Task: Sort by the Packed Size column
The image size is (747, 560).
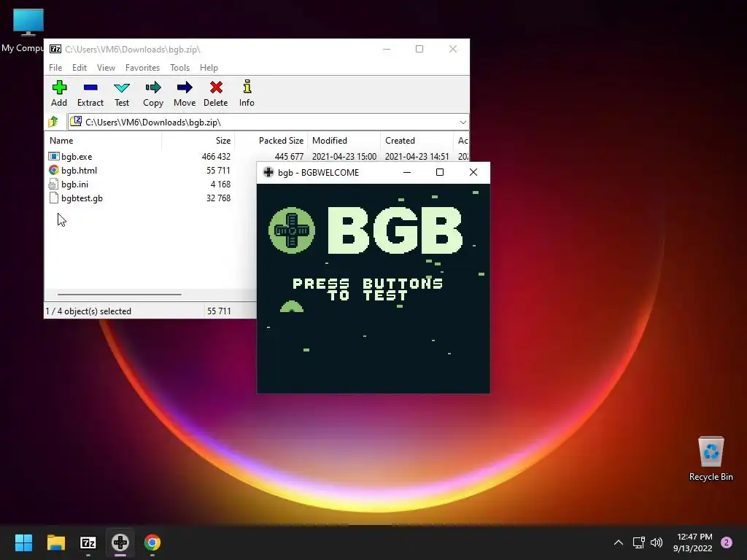Action: [271, 141]
